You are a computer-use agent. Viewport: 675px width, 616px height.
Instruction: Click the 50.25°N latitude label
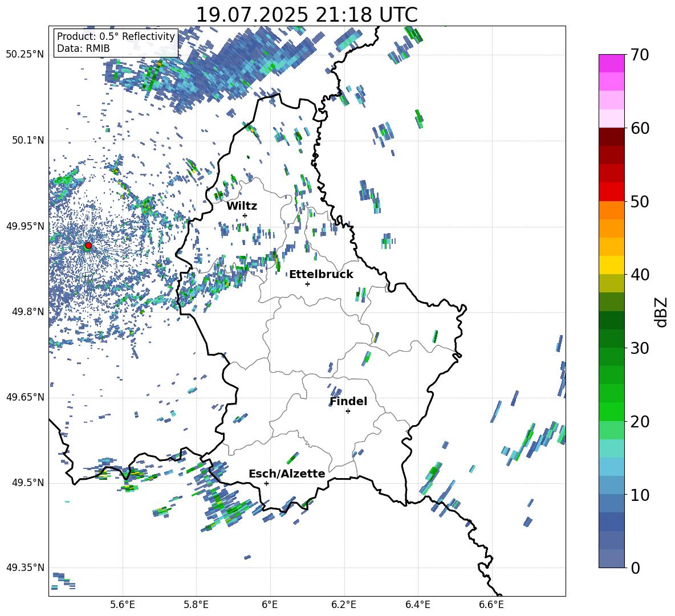click(x=25, y=55)
